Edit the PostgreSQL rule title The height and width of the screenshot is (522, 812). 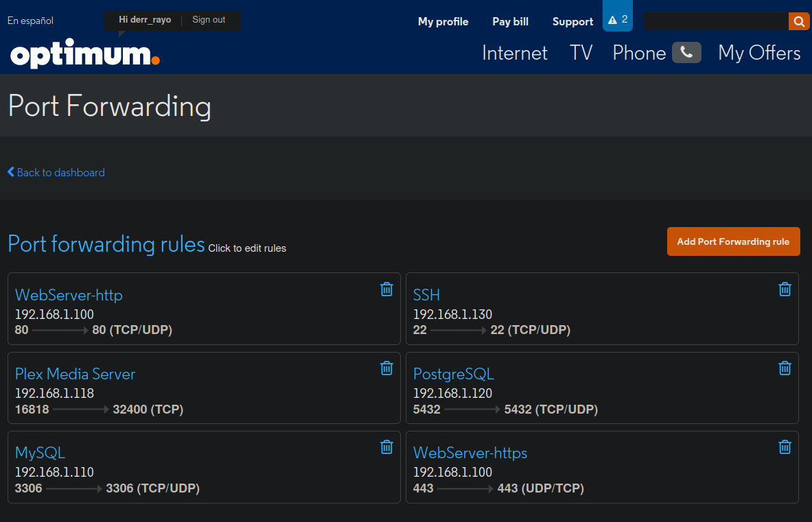click(x=454, y=374)
